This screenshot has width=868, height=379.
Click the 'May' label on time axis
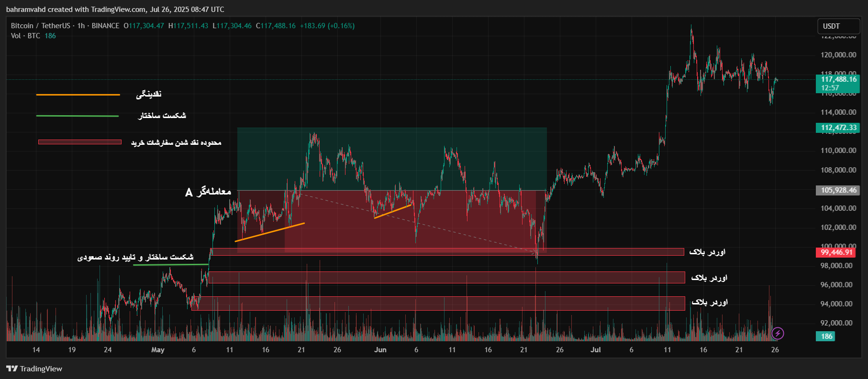point(158,350)
